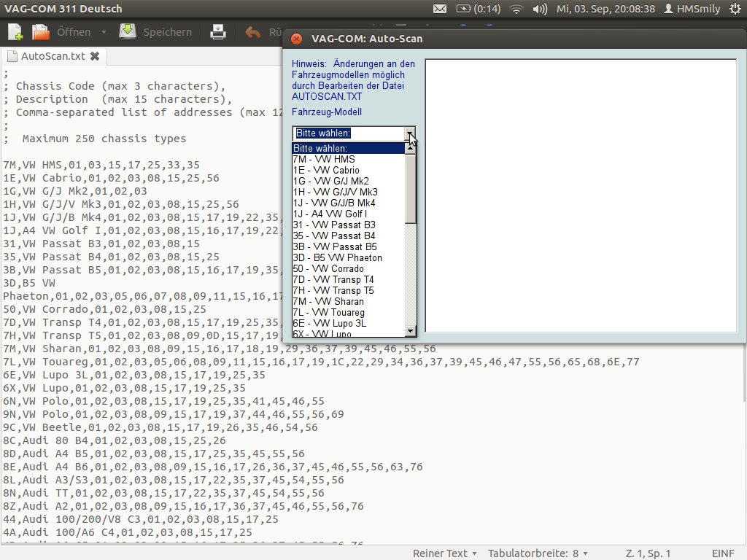The height and width of the screenshot is (560, 747).
Task: Click the 'Z. 1, Sp. 1' status entry
Action: click(648, 553)
